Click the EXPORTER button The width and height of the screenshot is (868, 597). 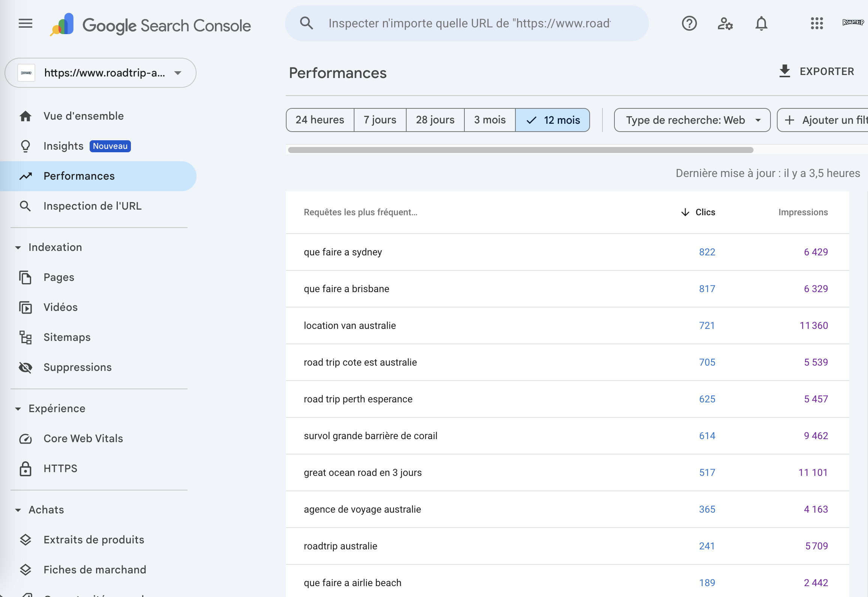pyautogui.click(x=817, y=71)
